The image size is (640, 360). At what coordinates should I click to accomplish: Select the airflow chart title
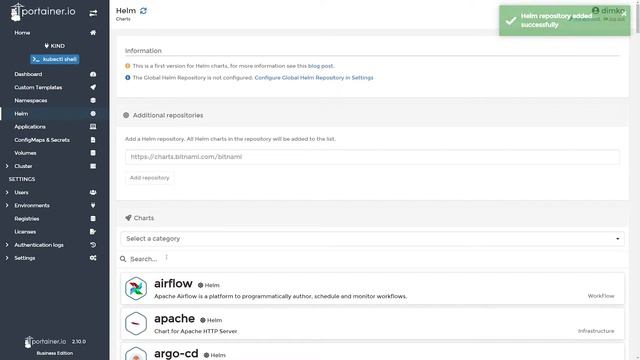[173, 283]
